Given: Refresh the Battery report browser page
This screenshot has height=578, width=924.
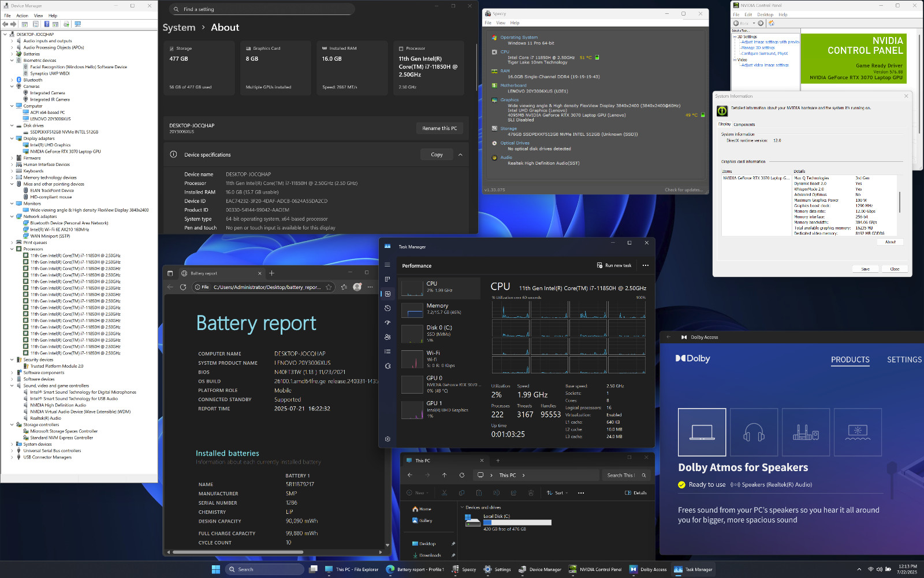Looking at the screenshot, I should click(x=183, y=287).
